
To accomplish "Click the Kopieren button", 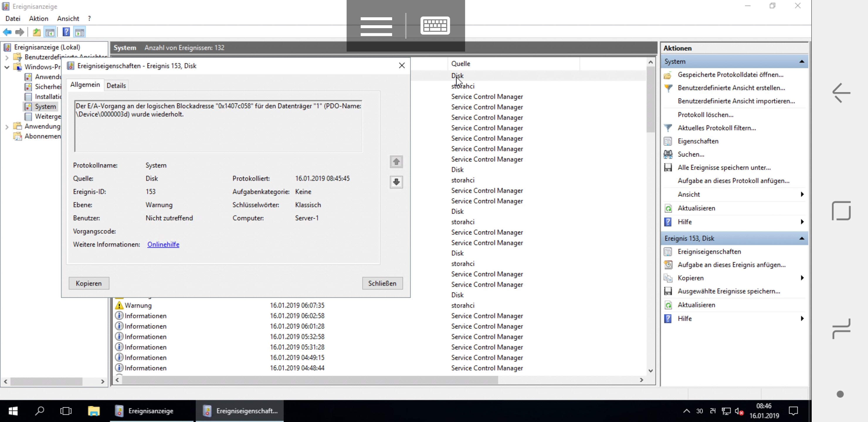I will [89, 283].
